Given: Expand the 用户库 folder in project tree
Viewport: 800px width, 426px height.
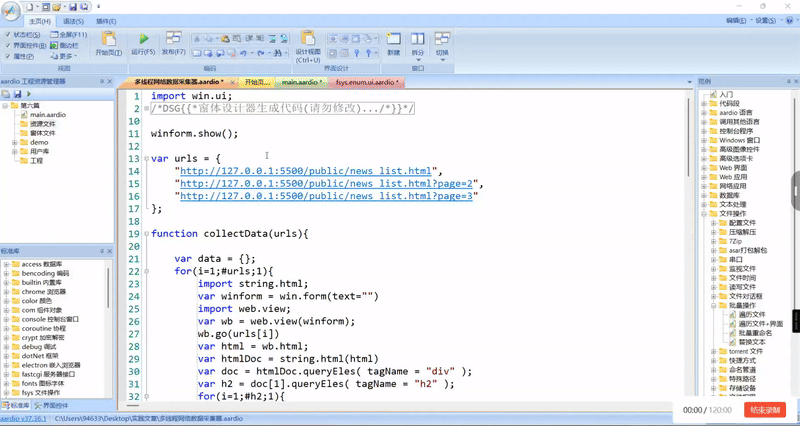Looking at the screenshot, I should [15, 152].
